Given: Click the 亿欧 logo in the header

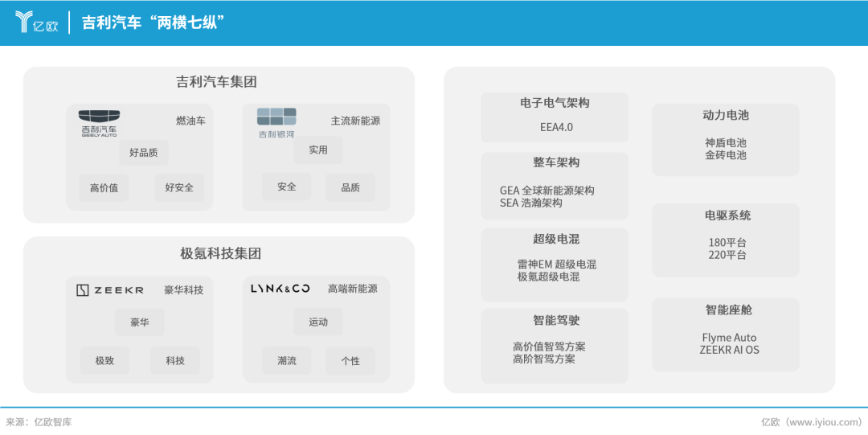Looking at the screenshot, I should tap(36, 23).
